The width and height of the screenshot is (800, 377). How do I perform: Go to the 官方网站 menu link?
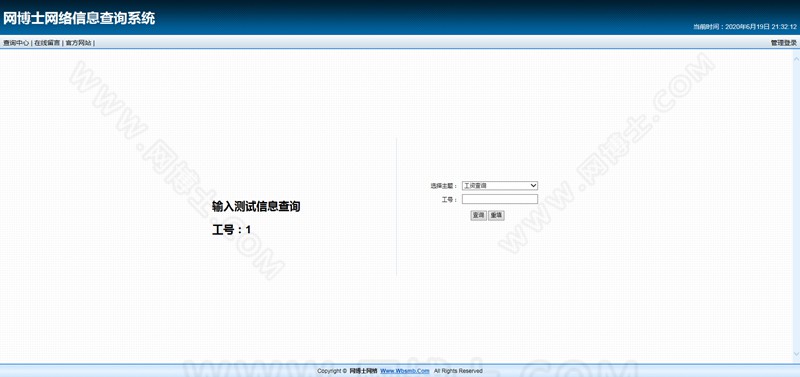point(79,43)
